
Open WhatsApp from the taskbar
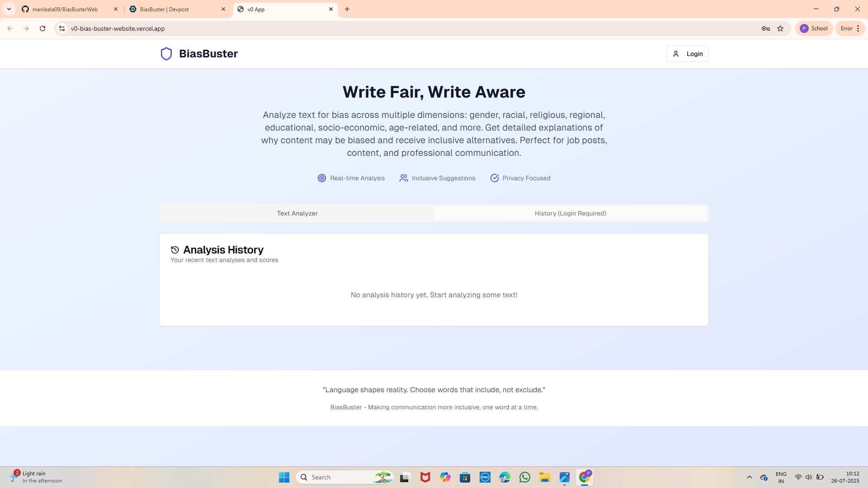click(525, 477)
